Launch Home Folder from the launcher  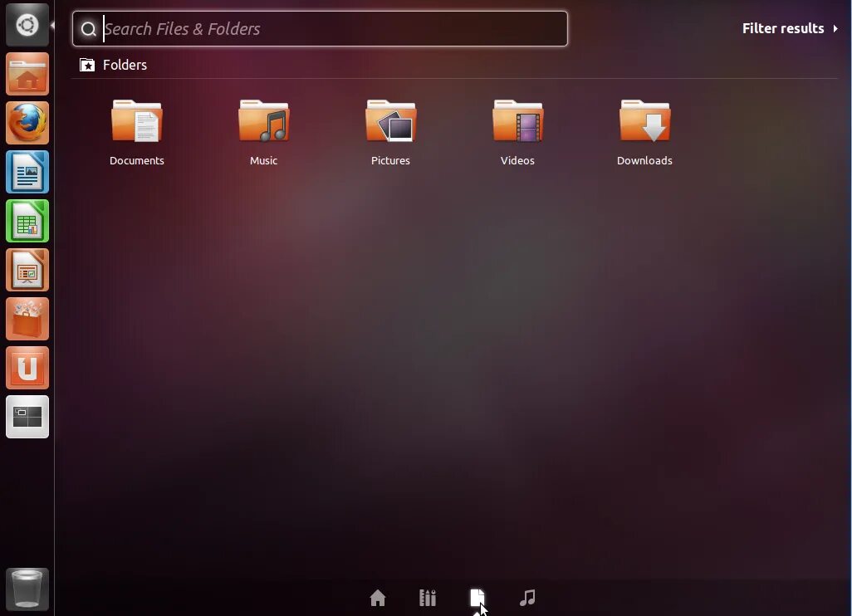27,75
